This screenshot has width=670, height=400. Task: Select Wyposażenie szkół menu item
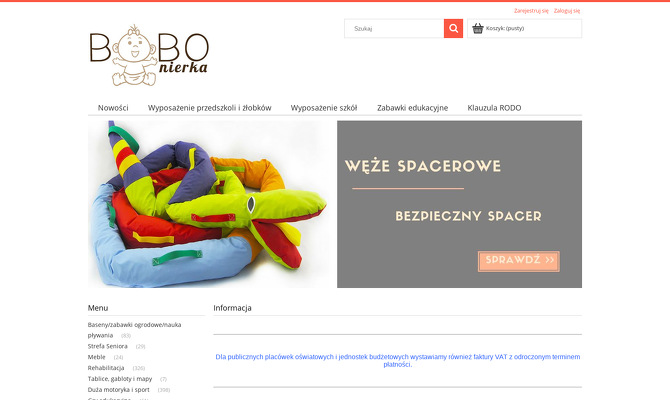coord(324,108)
